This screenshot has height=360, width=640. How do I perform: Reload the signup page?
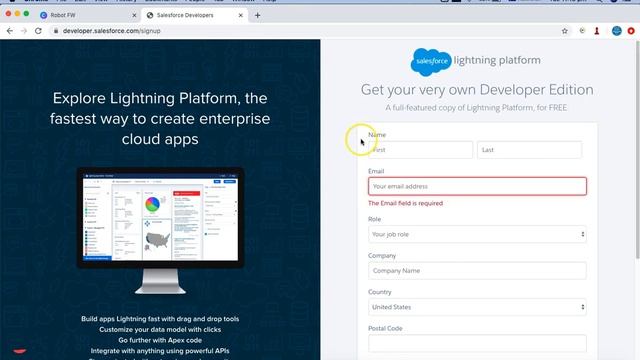[x=38, y=31]
